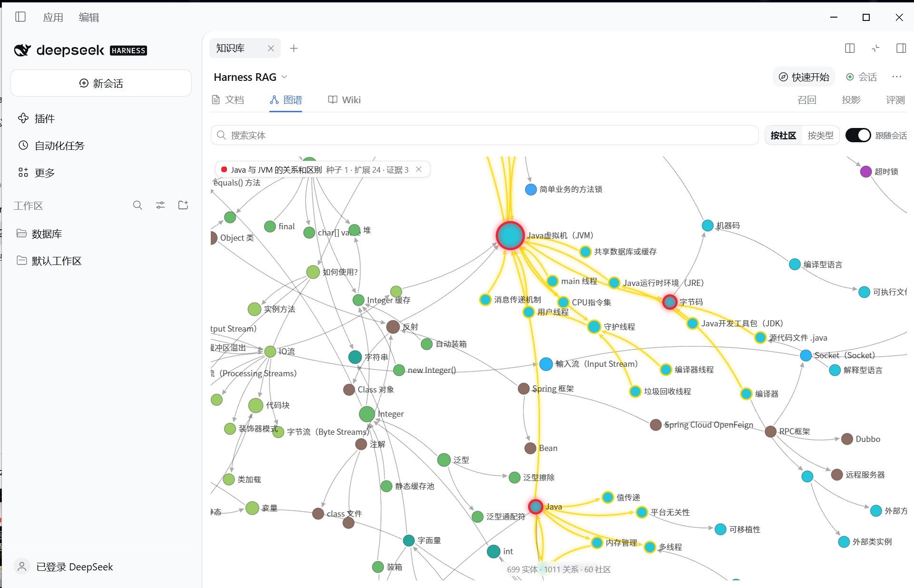Viewport: 914px width, 588px height.
Task: Open the three-dots more options menu
Action: click(x=897, y=77)
